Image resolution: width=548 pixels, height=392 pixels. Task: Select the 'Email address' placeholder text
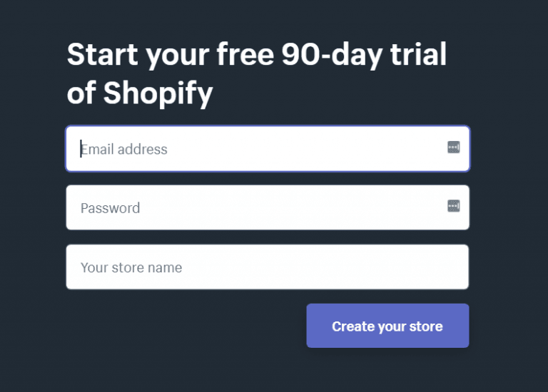coord(124,150)
